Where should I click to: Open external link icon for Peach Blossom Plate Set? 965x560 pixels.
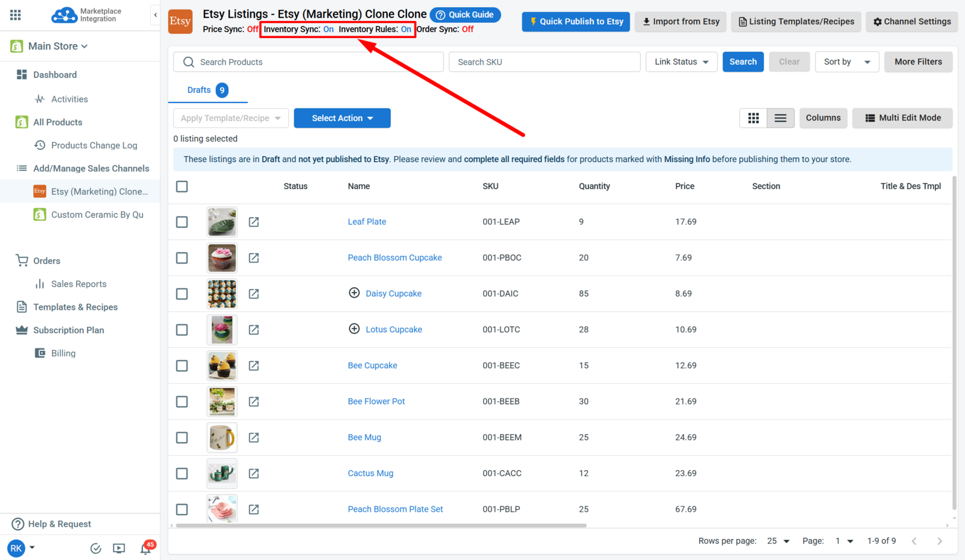(x=254, y=509)
